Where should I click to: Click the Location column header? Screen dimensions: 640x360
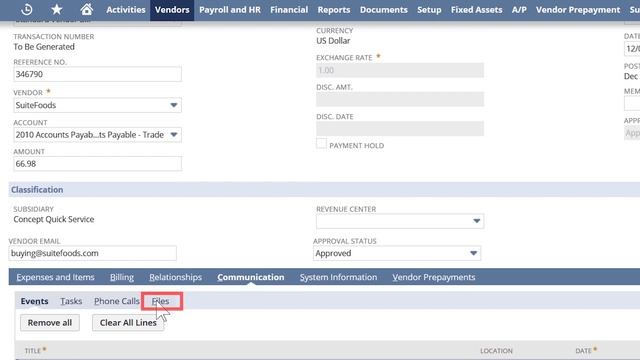coord(496,351)
